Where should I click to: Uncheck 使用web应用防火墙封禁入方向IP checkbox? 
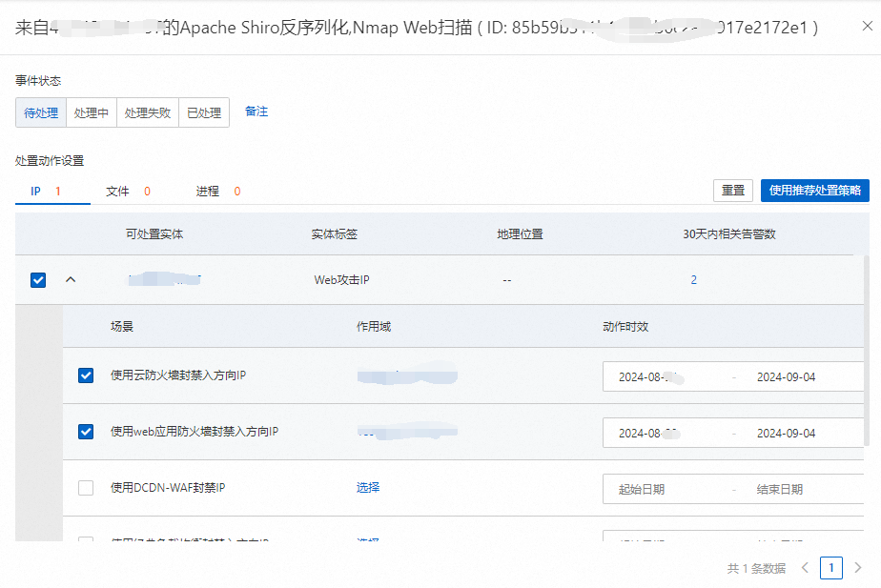(x=86, y=432)
